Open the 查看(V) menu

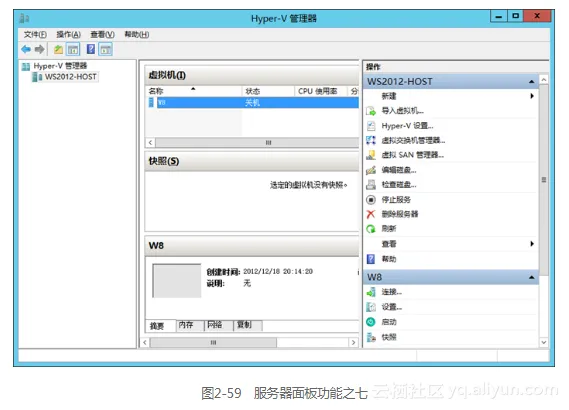102,34
